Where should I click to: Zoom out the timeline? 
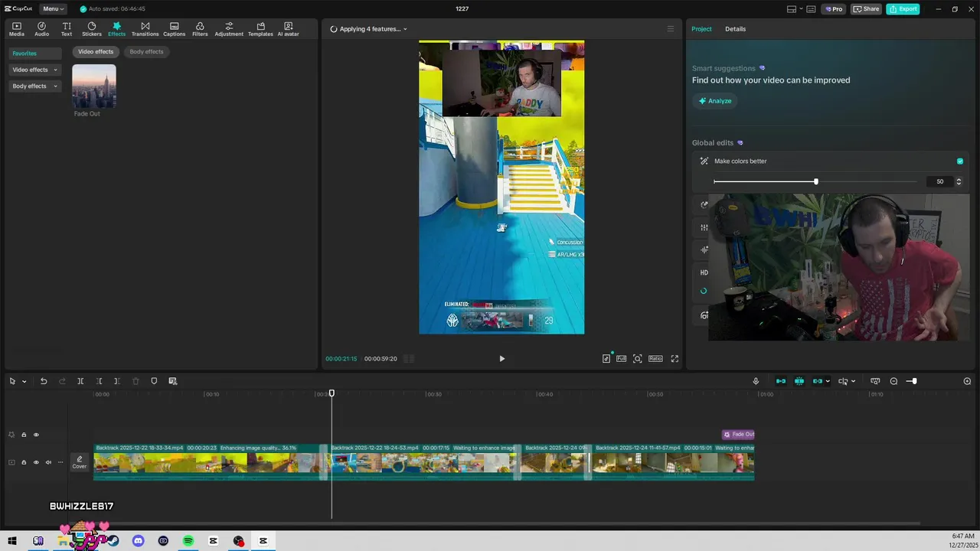coord(893,381)
